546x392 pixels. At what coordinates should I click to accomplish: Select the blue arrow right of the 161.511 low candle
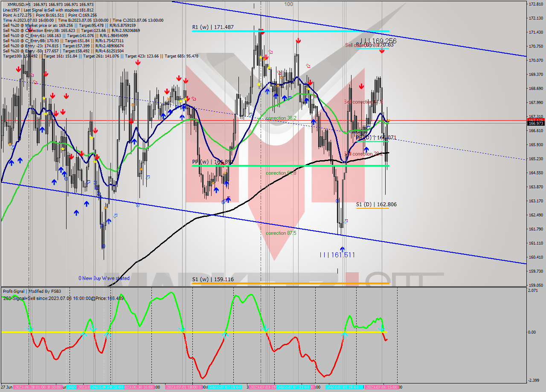pos(346,221)
